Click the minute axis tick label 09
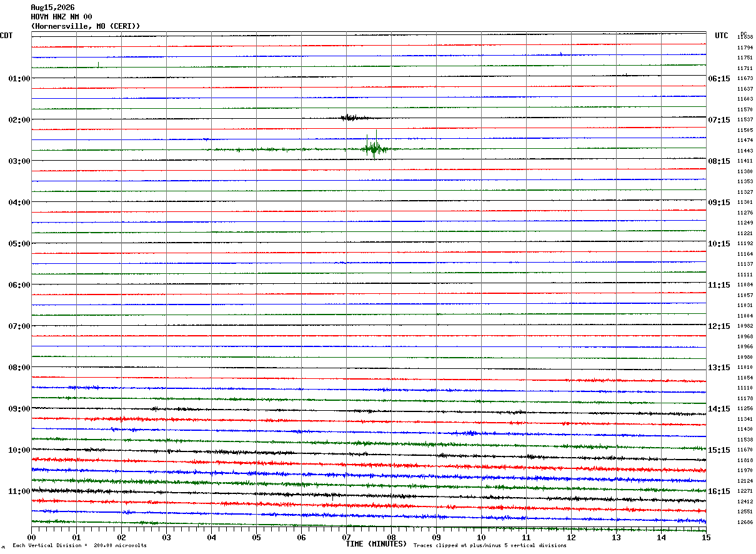 coord(436,537)
